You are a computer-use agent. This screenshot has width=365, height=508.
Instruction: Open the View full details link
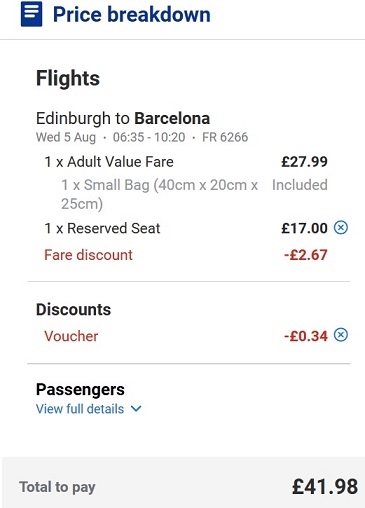[80, 409]
